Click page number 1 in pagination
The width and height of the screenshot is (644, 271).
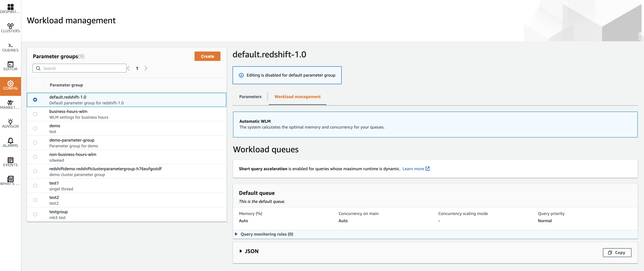click(x=137, y=68)
